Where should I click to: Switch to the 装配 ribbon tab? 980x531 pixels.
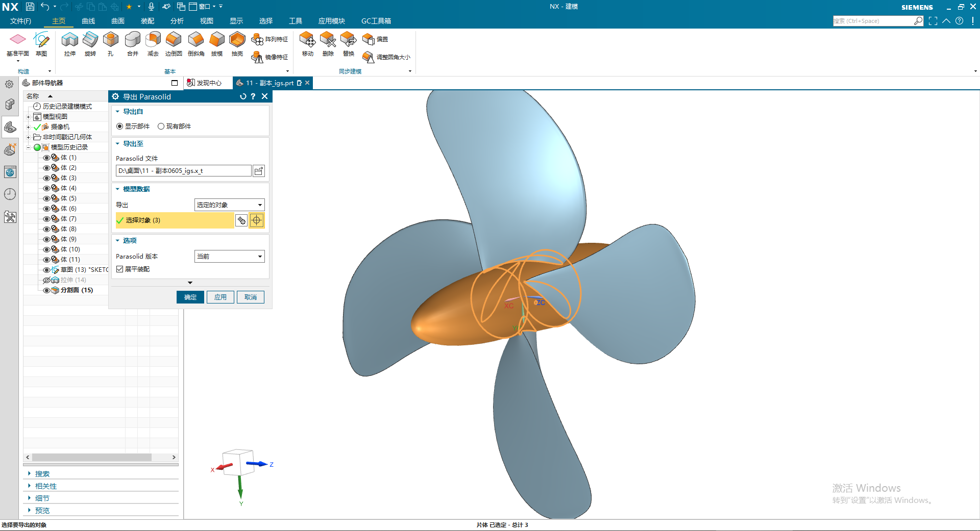148,21
